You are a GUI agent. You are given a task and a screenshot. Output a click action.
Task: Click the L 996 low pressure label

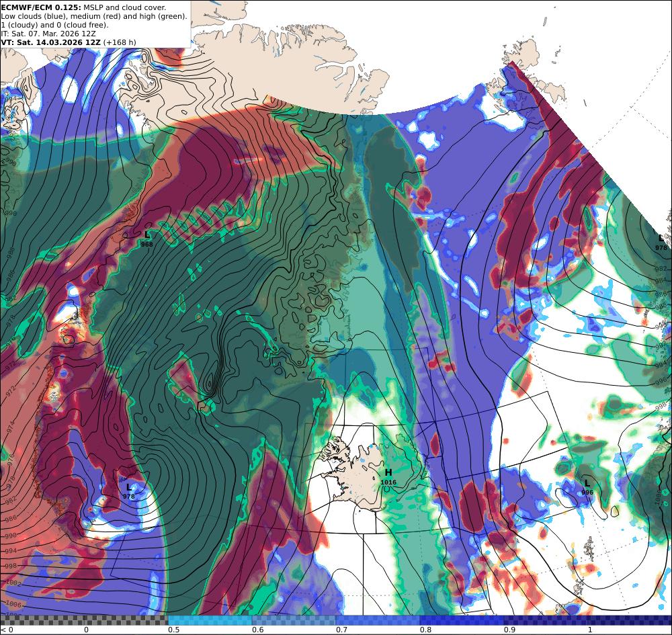(x=587, y=487)
